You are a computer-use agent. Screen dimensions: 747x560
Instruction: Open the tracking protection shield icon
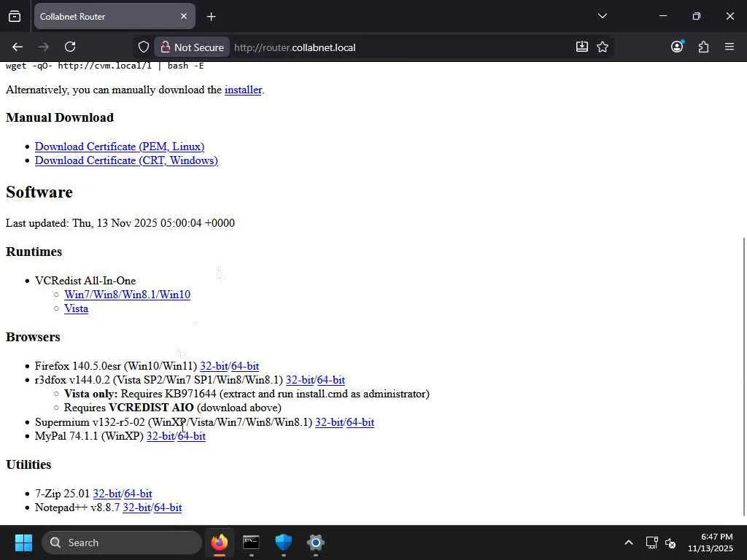pos(144,47)
